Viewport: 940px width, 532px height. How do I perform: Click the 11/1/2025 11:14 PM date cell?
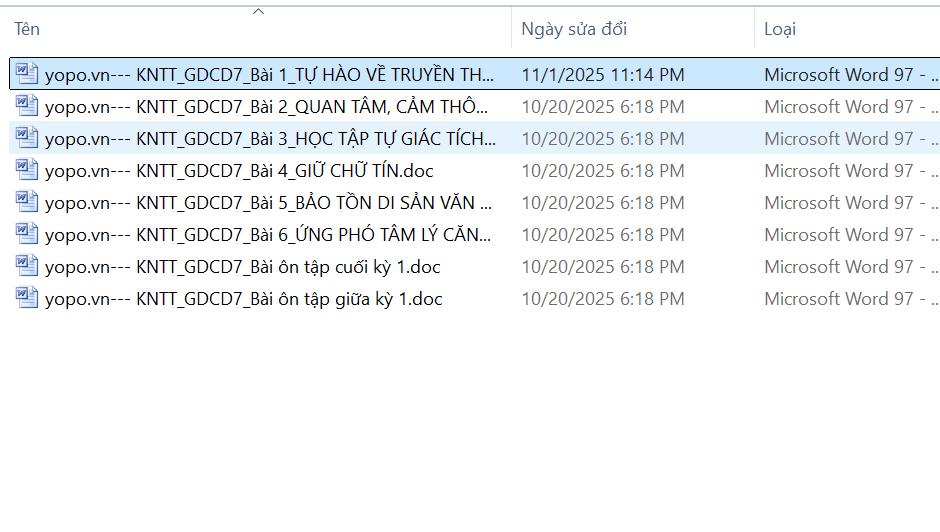pyautogui.click(x=602, y=75)
